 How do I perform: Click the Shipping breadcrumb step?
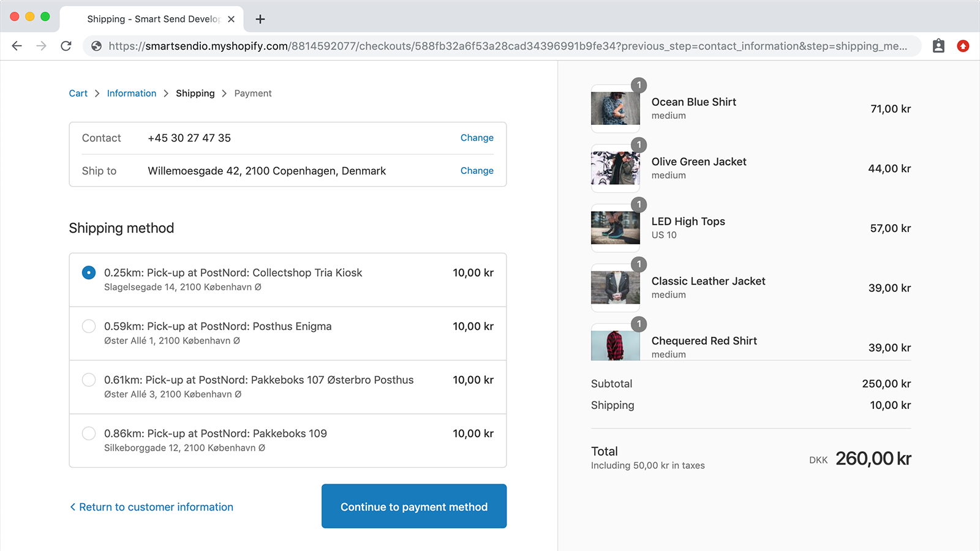(195, 93)
